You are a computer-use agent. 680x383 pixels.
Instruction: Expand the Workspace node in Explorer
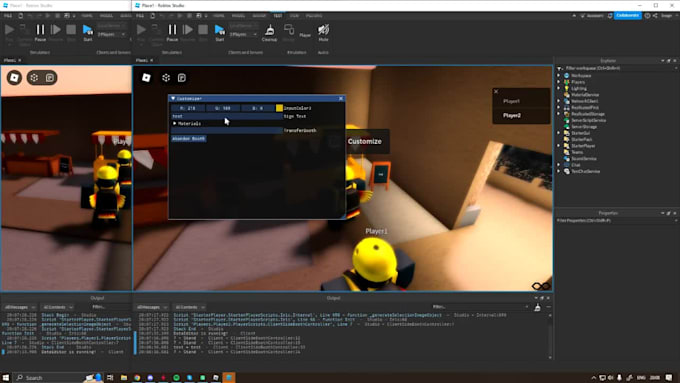tap(559, 75)
